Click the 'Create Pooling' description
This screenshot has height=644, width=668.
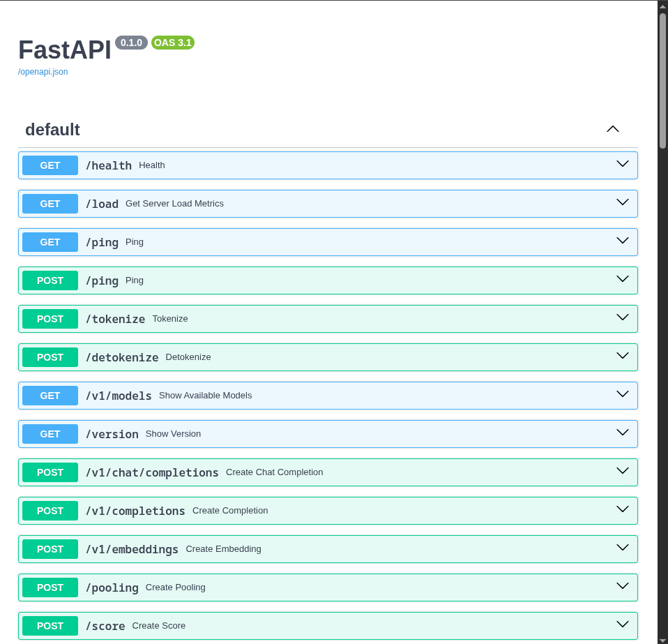tap(175, 587)
